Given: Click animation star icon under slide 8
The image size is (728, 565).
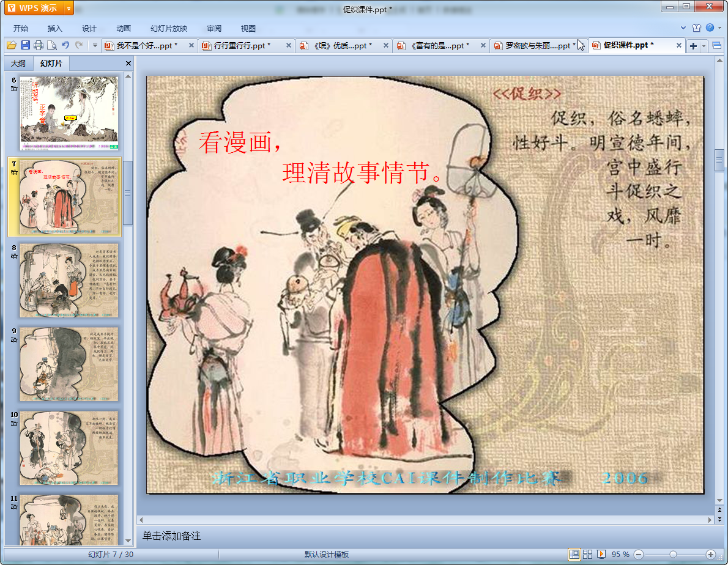Looking at the screenshot, I should pos(14,256).
